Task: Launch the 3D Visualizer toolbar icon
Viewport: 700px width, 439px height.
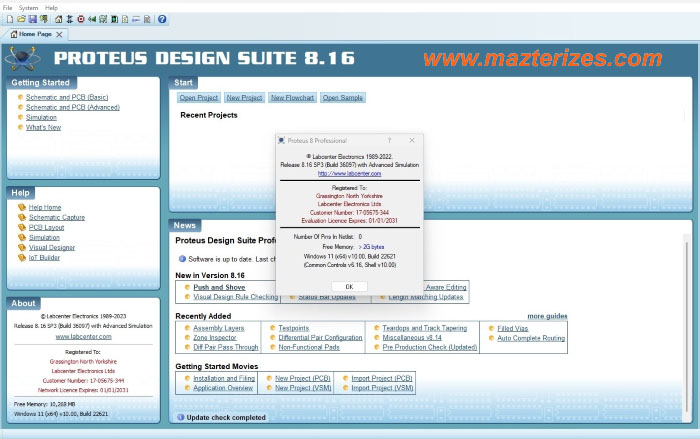Action: pos(92,19)
